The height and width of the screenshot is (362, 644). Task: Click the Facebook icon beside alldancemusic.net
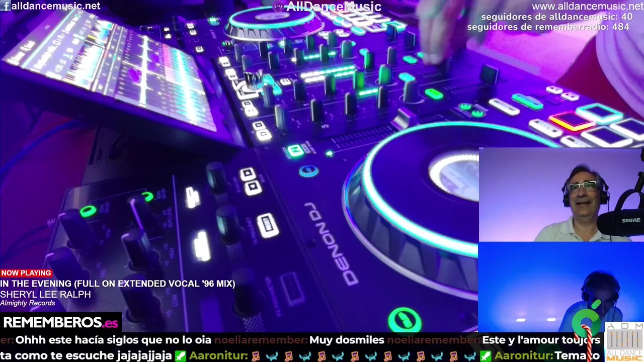point(6,6)
